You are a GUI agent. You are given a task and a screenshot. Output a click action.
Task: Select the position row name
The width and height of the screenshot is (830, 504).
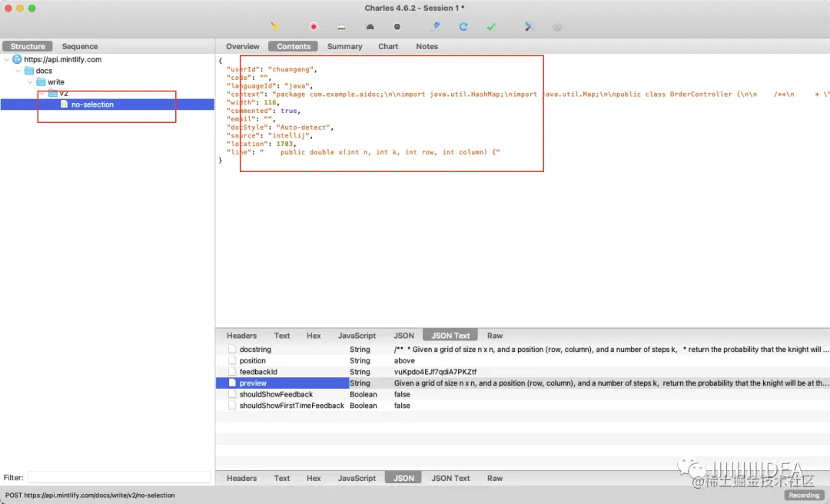(253, 360)
